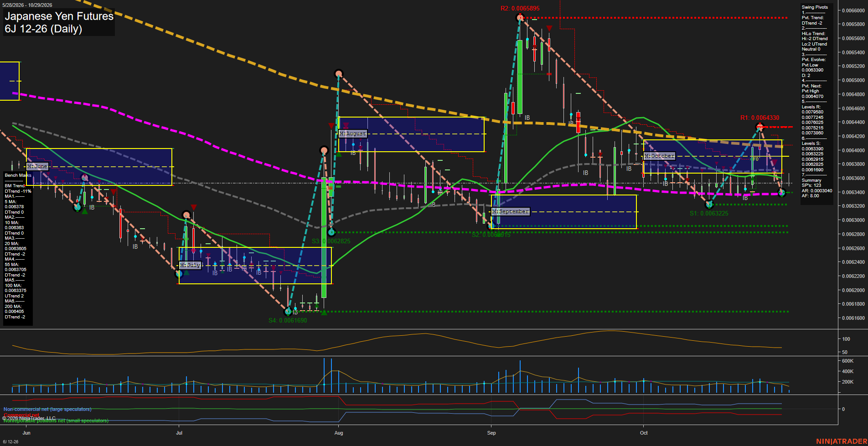Click the Sep label on the time axis
Image resolution: width=868 pixels, height=446 pixels.
click(491, 433)
